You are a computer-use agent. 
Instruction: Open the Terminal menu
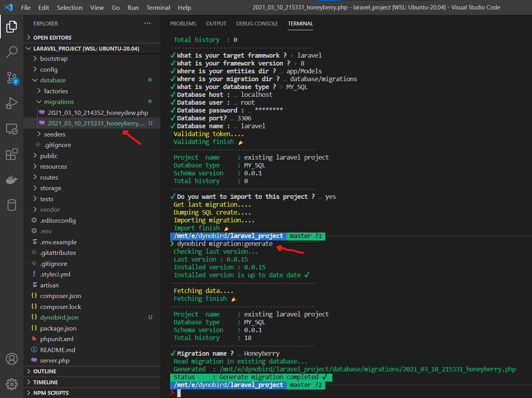(x=158, y=7)
